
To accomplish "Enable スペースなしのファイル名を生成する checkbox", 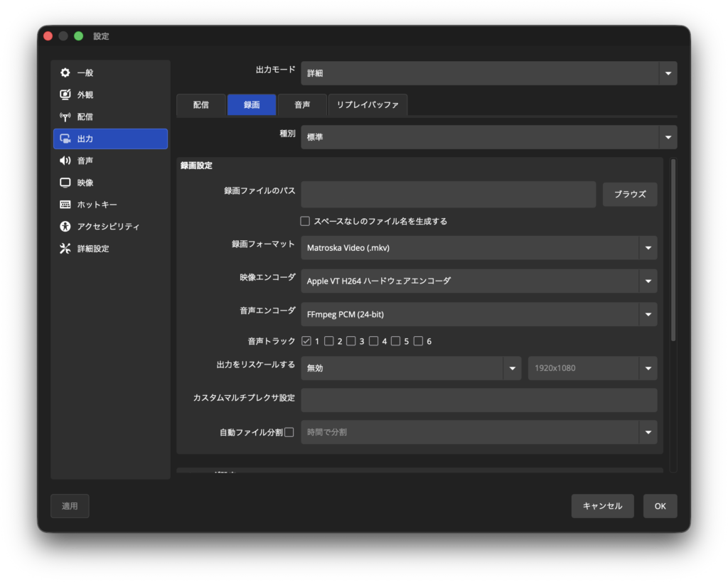I will [306, 221].
